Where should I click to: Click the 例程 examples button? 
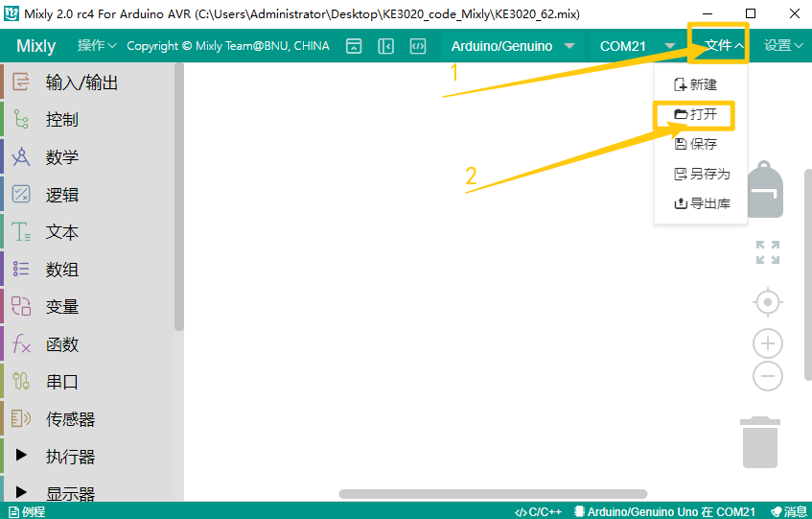click(27, 511)
